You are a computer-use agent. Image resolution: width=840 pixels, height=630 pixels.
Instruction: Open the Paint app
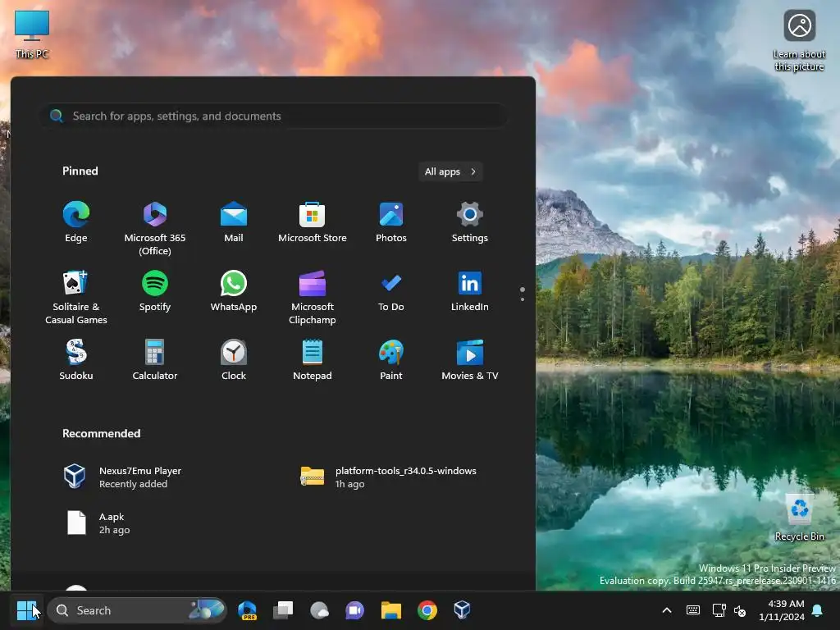[x=391, y=360]
